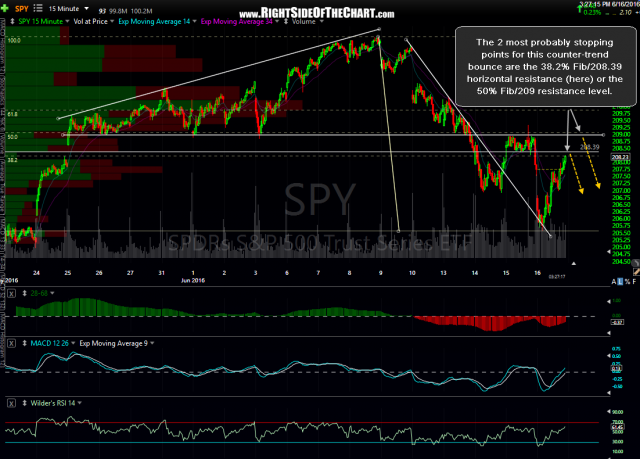640x459 pixels.
Task: Open the watchlist lines icon beside SPY
Action: [x=38, y=8]
